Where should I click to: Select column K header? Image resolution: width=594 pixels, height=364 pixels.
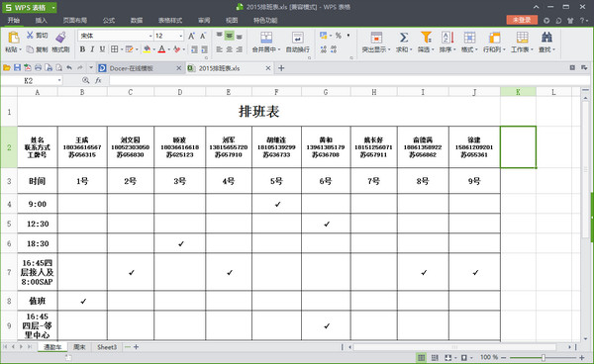pos(518,92)
